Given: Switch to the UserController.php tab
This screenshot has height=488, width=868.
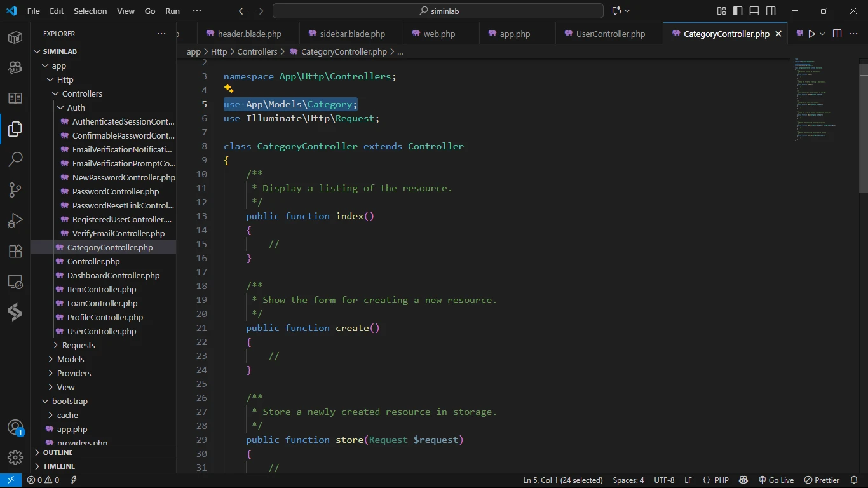Looking at the screenshot, I should click(x=610, y=34).
